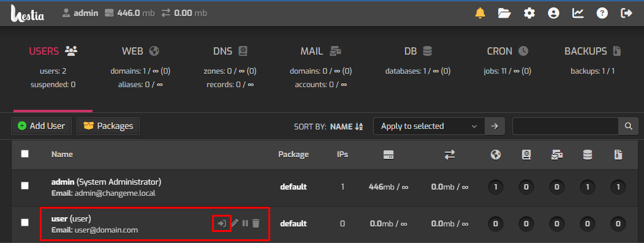Select the admin row checkbox

25,185
